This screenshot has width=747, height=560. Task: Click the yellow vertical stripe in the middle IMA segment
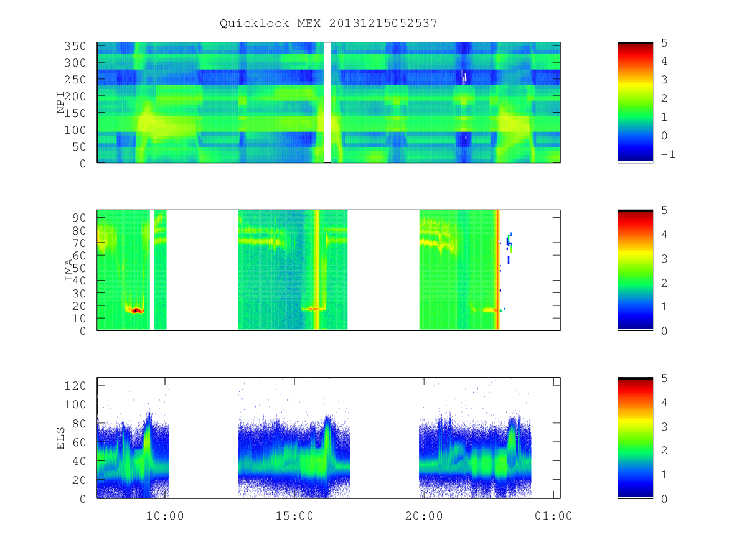[317, 269]
